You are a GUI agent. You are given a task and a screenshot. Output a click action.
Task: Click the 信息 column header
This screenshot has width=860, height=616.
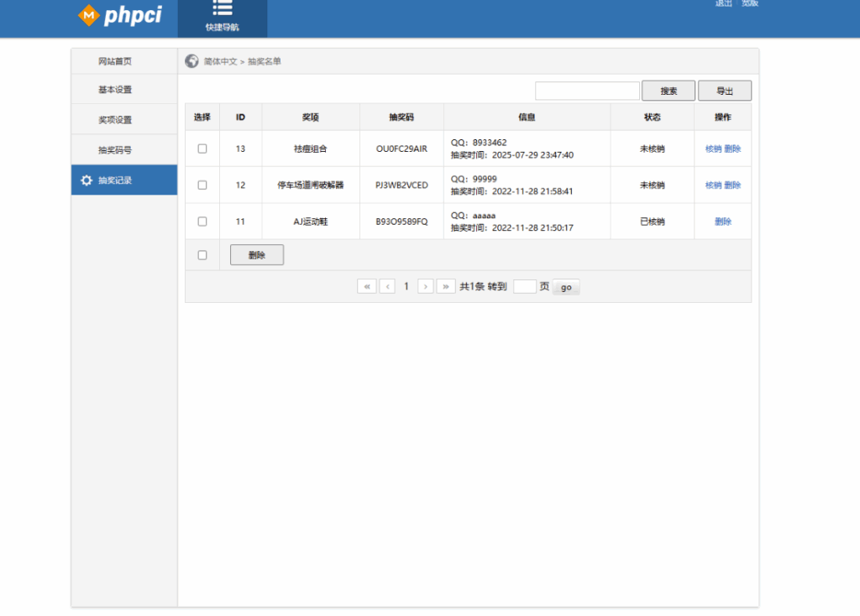527,117
